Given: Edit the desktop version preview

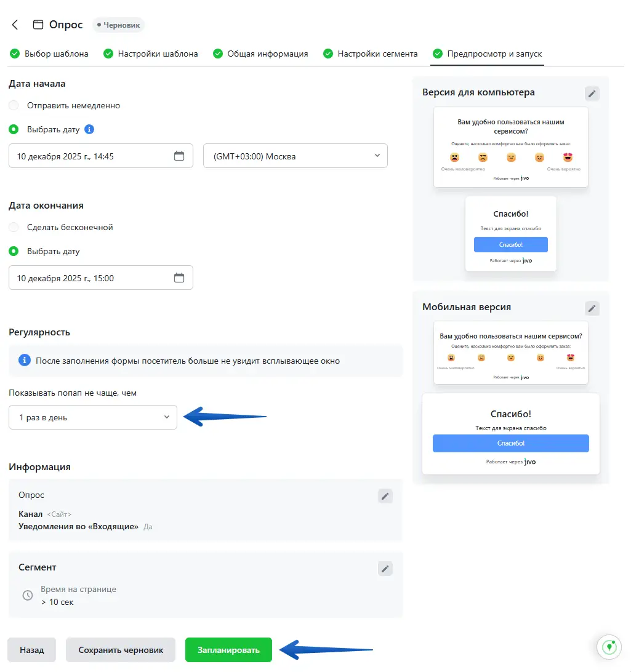Looking at the screenshot, I should (592, 94).
